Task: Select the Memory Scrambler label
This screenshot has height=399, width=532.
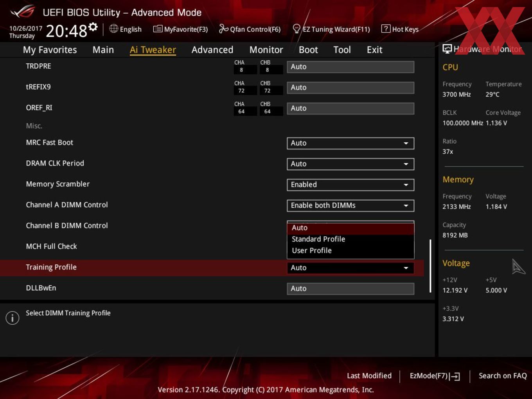Action: click(58, 184)
